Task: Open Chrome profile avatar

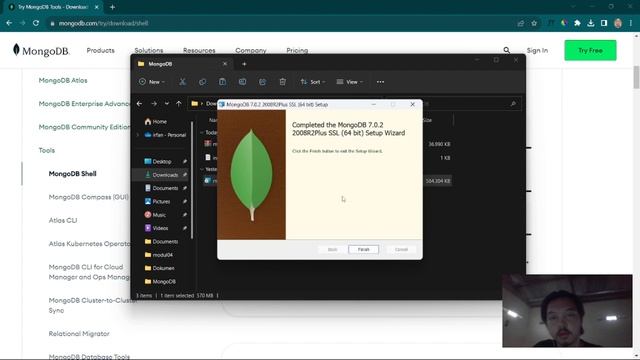Action: pyautogui.click(x=618, y=23)
